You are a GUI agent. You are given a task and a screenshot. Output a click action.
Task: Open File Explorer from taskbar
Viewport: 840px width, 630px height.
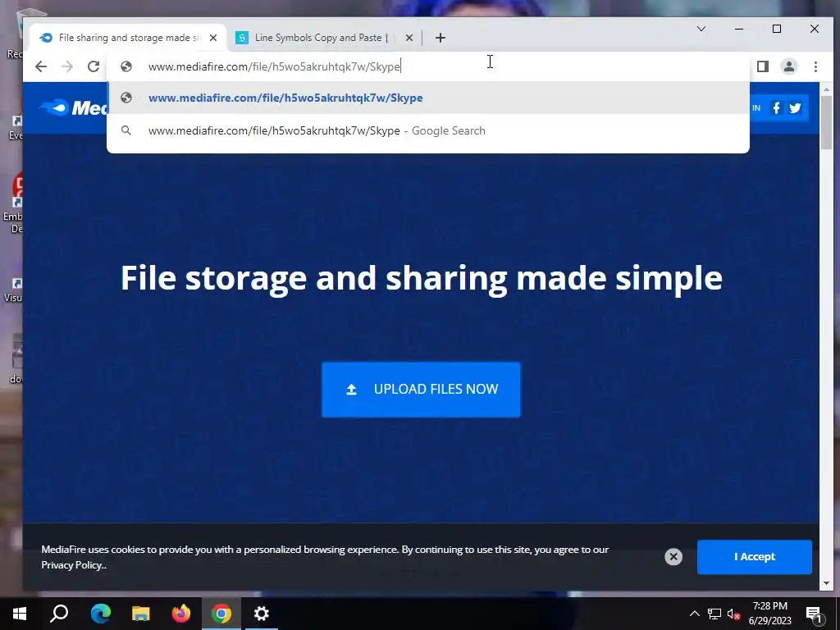140,614
